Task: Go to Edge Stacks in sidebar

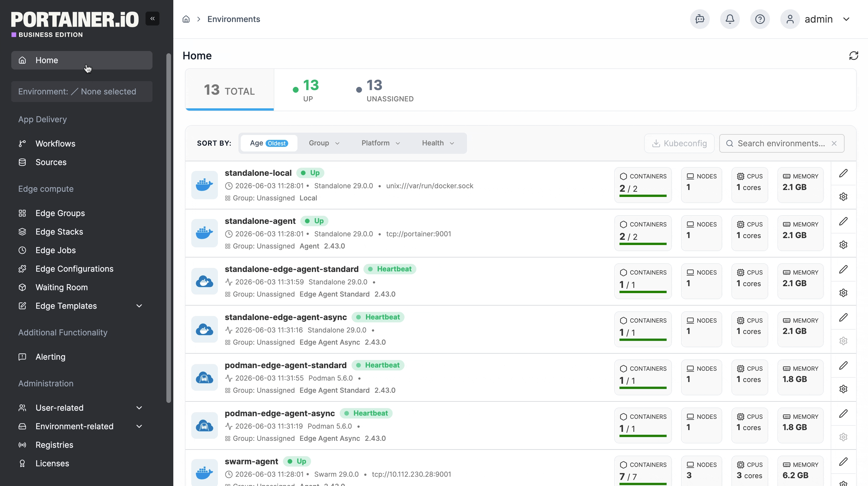Action: 59,232
